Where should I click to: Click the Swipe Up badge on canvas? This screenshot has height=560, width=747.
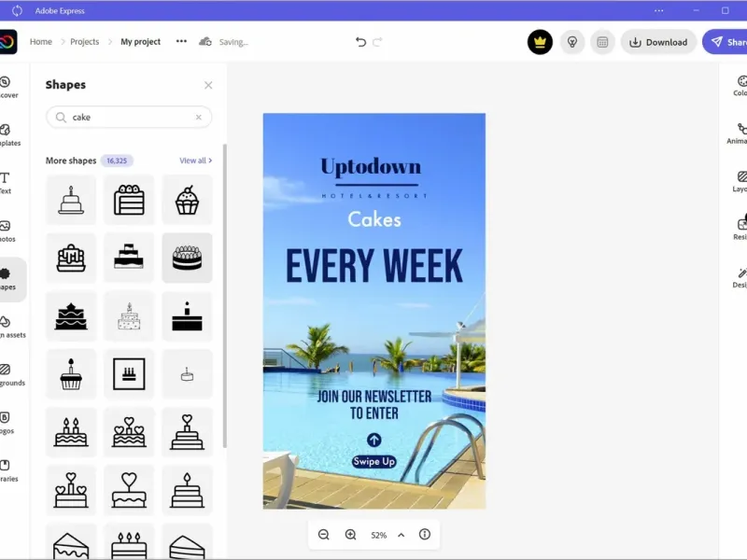pyautogui.click(x=374, y=461)
